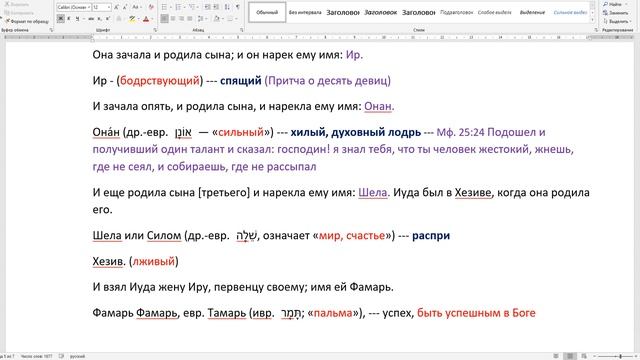Image resolution: width=640 pixels, height=360 pixels.
Task: Justify text alignment
Action: pyautogui.click(x=189, y=18)
